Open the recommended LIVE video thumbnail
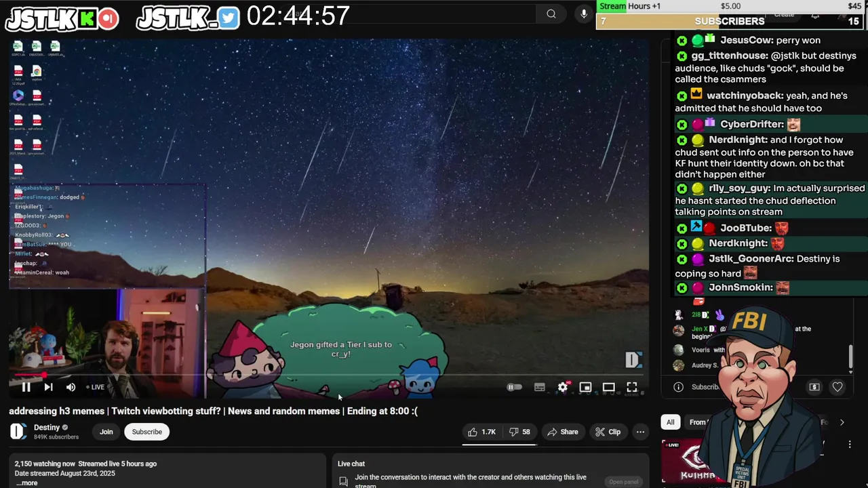 coord(686,461)
